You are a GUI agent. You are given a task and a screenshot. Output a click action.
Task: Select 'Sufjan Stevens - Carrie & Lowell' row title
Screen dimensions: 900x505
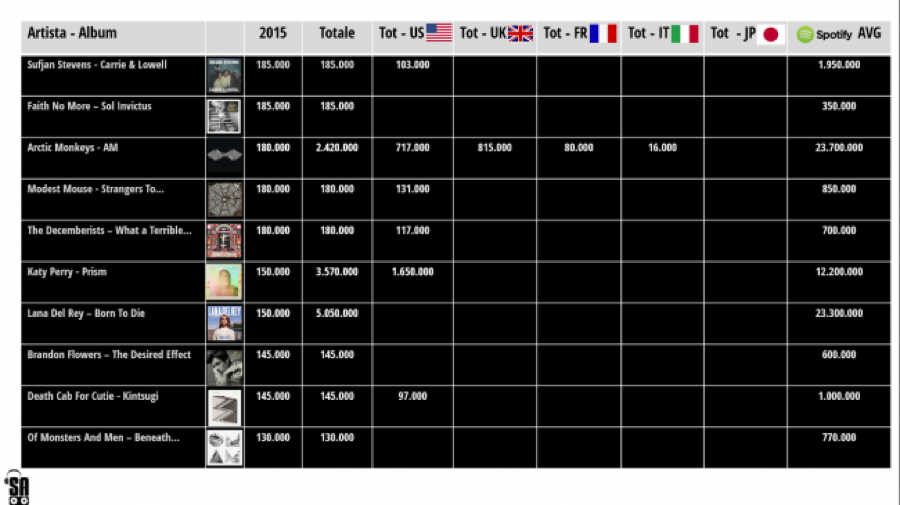click(97, 65)
